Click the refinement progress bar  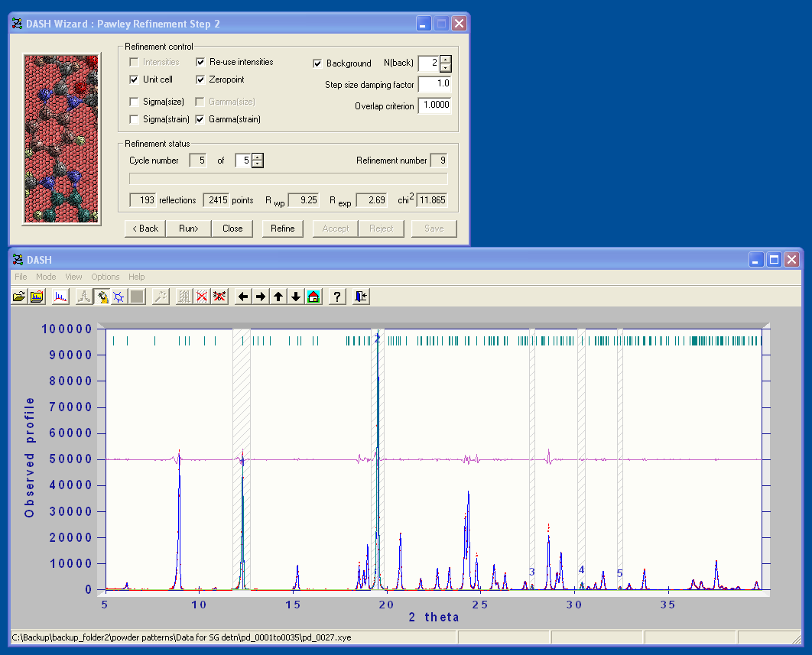pyautogui.click(x=288, y=179)
